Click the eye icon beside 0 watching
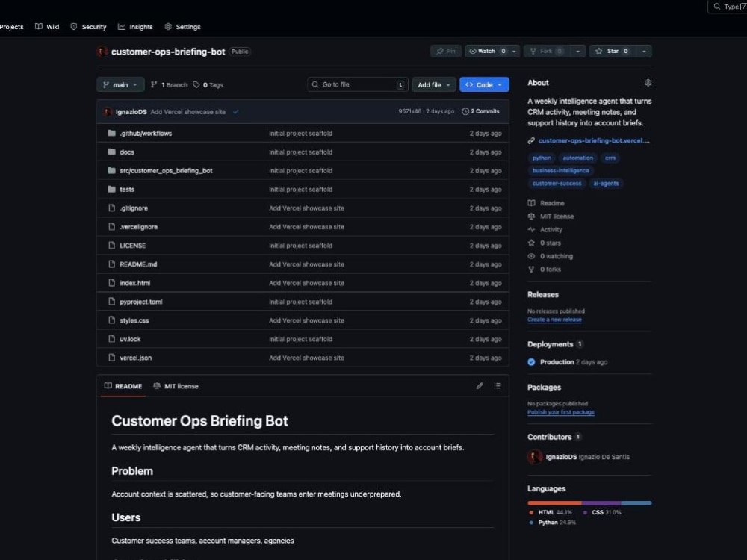 (x=531, y=256)
